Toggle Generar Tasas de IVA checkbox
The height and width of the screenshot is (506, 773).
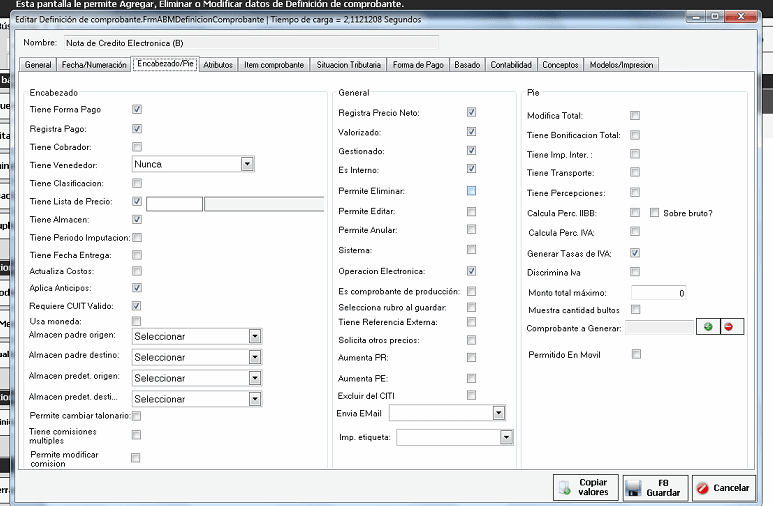pyautogui.click(x=635, y=253)
